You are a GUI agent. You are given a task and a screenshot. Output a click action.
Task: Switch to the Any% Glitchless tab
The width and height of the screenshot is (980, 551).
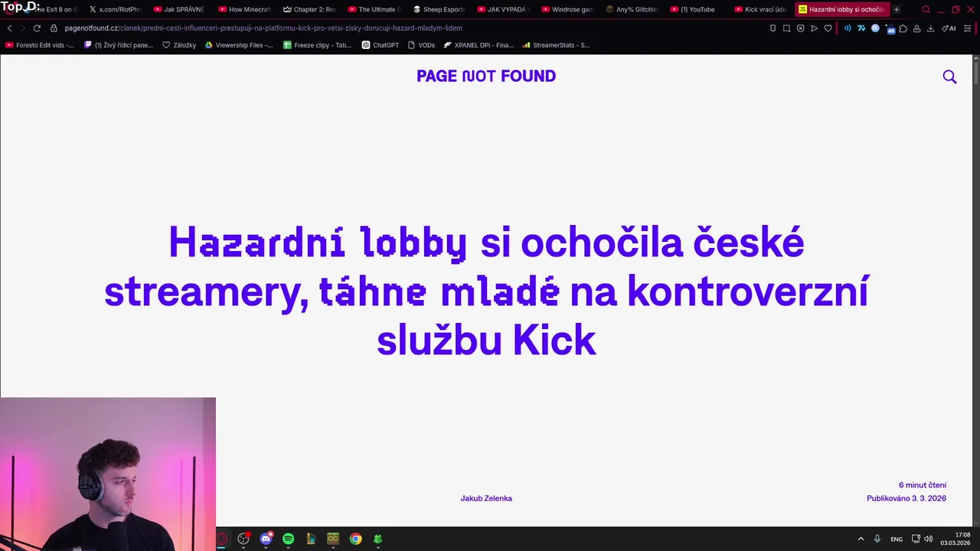[632, 9]
